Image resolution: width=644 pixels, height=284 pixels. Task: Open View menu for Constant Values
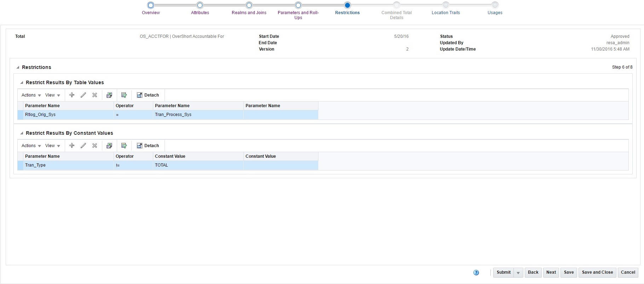point(52,146)
